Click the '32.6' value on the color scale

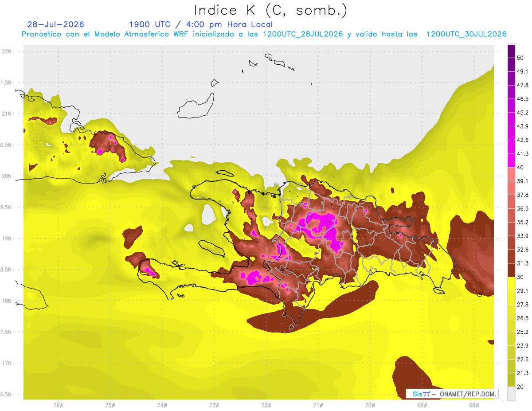[x=523, y=250]
